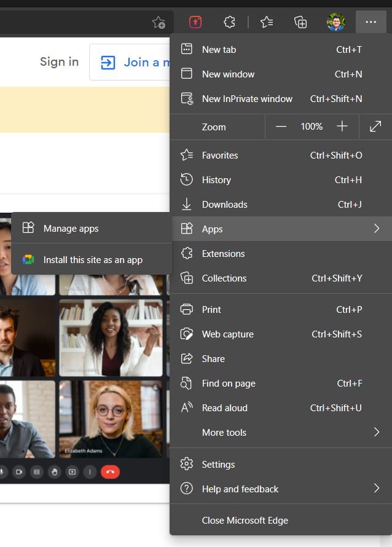392x547 pixels.
Task: Click the red hang-up call button
Action: click(x=110, y=472)
